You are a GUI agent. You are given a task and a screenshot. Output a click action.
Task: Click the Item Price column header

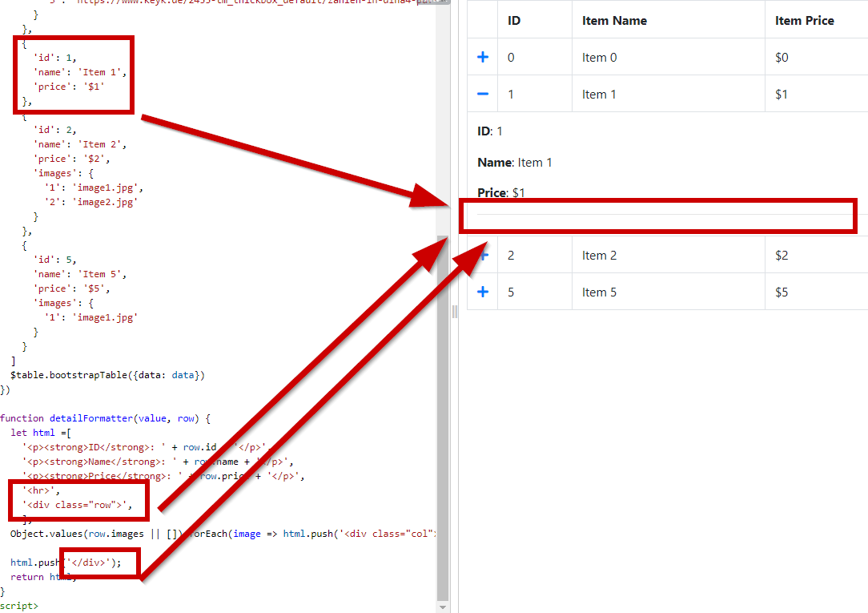(804, 20)
